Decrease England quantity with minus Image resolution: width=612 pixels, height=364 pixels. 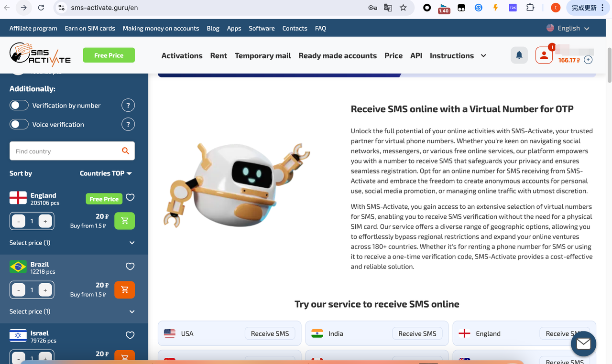[19, 221]
